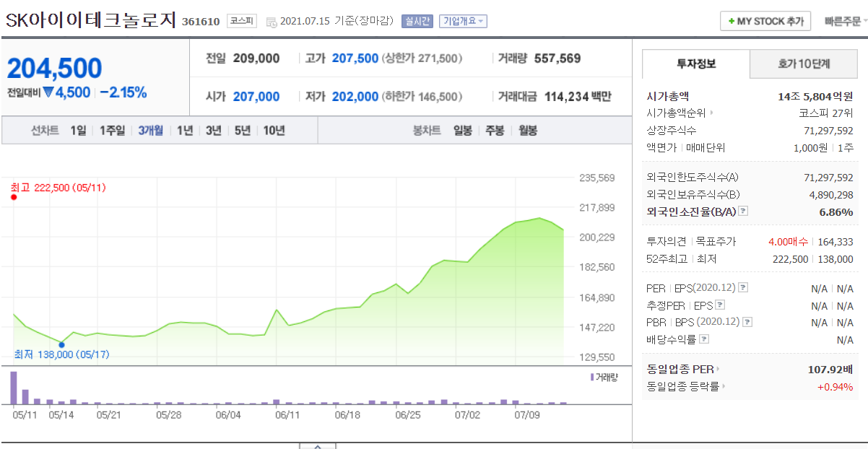Select the 5년 line chart period

[242, 131]
